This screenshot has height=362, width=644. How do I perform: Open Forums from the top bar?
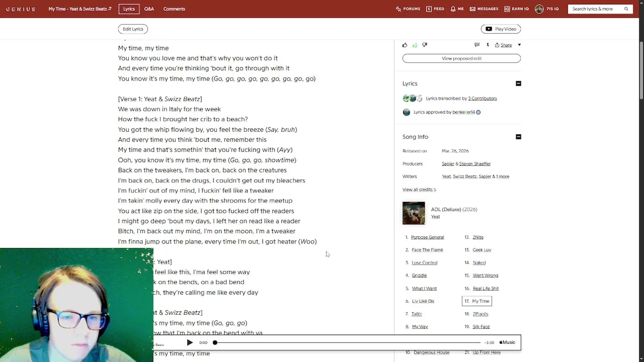pyautogui.click(x=408, y=9)
